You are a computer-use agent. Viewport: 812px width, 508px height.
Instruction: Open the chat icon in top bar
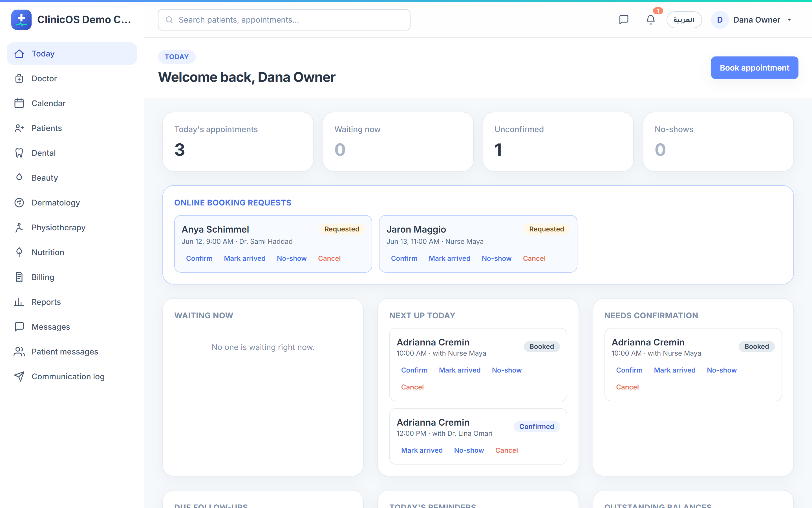623,20
